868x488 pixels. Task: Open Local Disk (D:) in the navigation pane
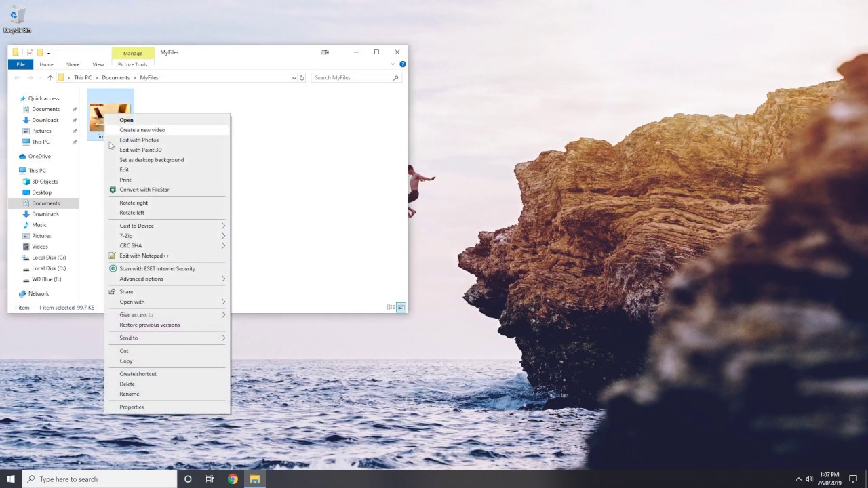pyautogui.click(x=49, y=268)
